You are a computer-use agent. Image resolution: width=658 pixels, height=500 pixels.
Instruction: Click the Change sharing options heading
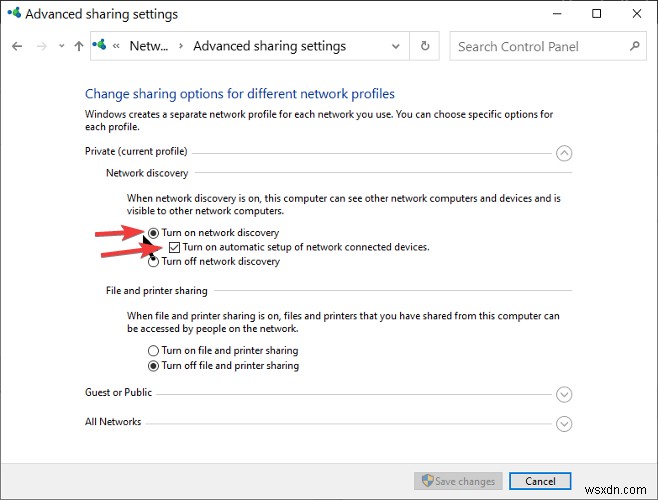240,94
